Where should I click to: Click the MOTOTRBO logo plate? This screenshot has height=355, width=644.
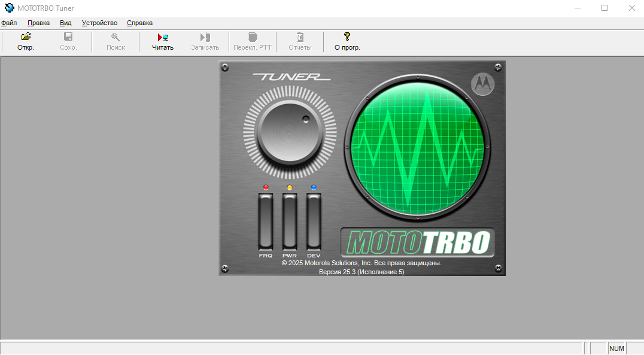click(x=418, y=242)
